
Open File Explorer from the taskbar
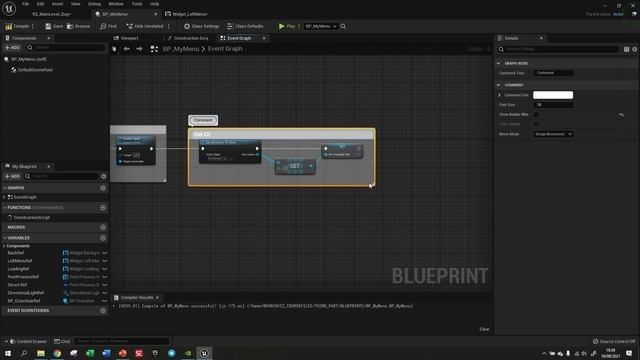[x=41, y=353]
